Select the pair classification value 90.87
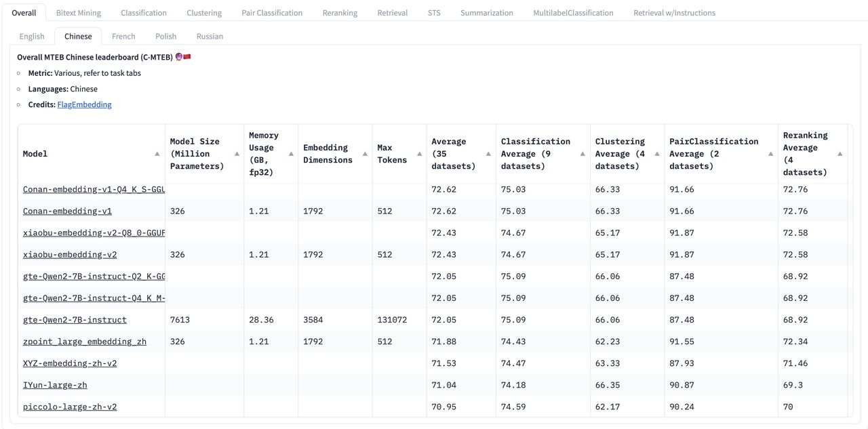The width and height of the screenshot is (868, 429). click(x=682, y=384)
